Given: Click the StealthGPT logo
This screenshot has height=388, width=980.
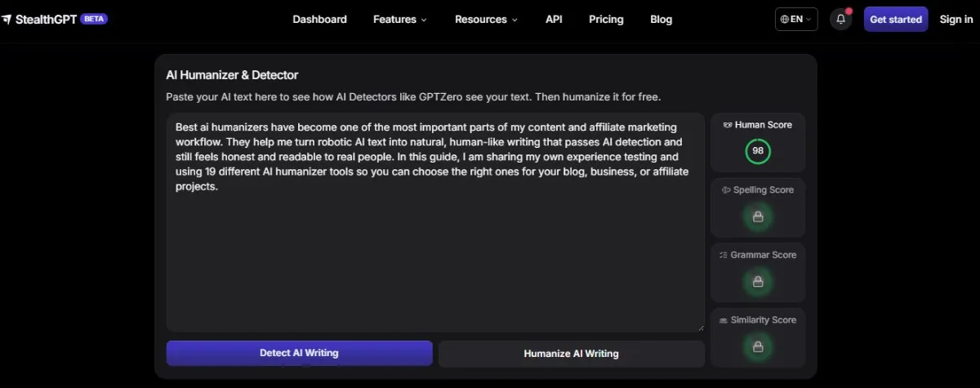Looking at the screenshot, I should (39, 19).
